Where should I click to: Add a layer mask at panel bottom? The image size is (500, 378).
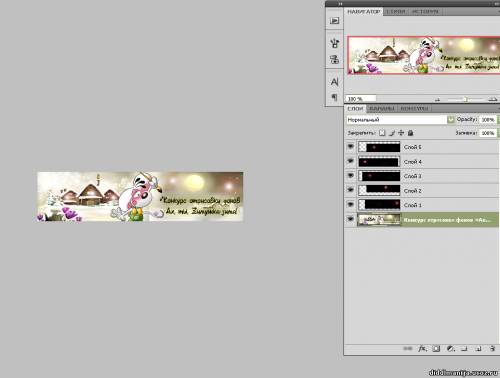click(436, 349)
